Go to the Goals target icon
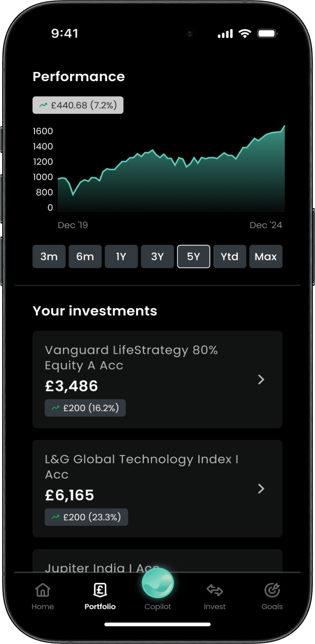 pos(272,590)
